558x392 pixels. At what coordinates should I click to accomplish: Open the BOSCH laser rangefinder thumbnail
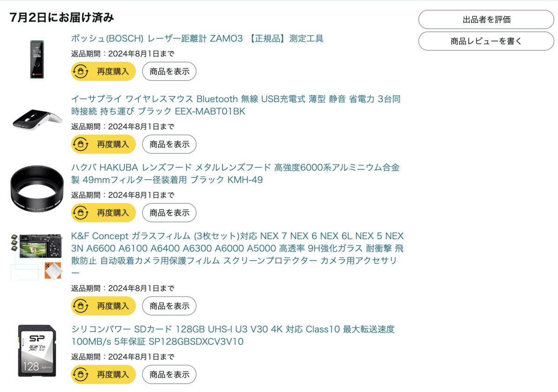click(x=36, y=59)
